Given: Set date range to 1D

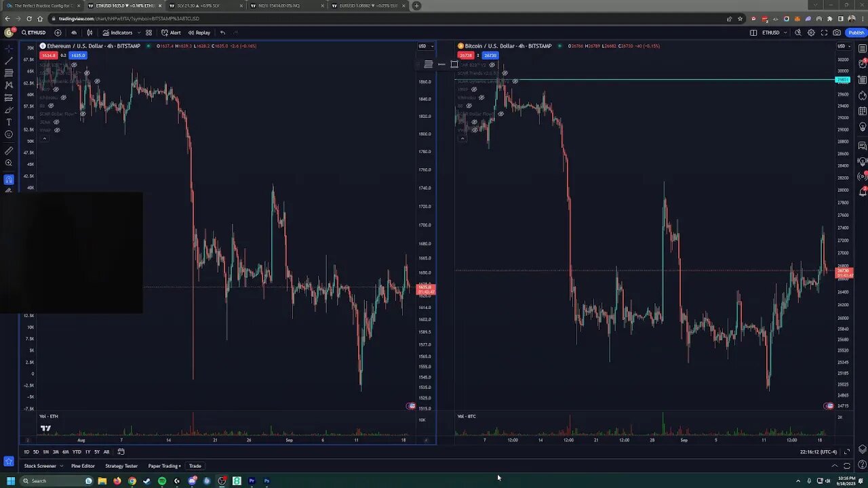Looking at the screenshot, I should [26, 451].
